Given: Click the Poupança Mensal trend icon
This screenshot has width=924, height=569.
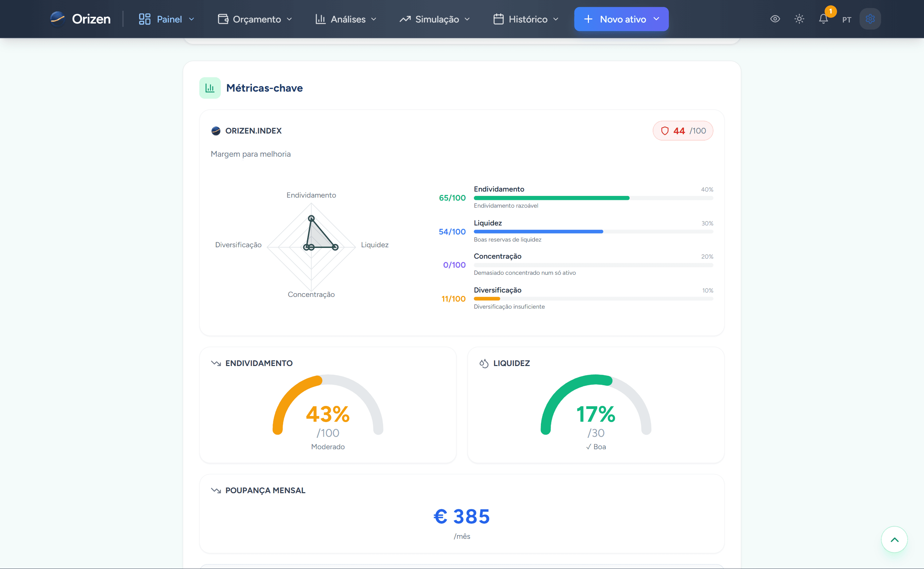Looking at the screenshot, I should tap(216, 491).
